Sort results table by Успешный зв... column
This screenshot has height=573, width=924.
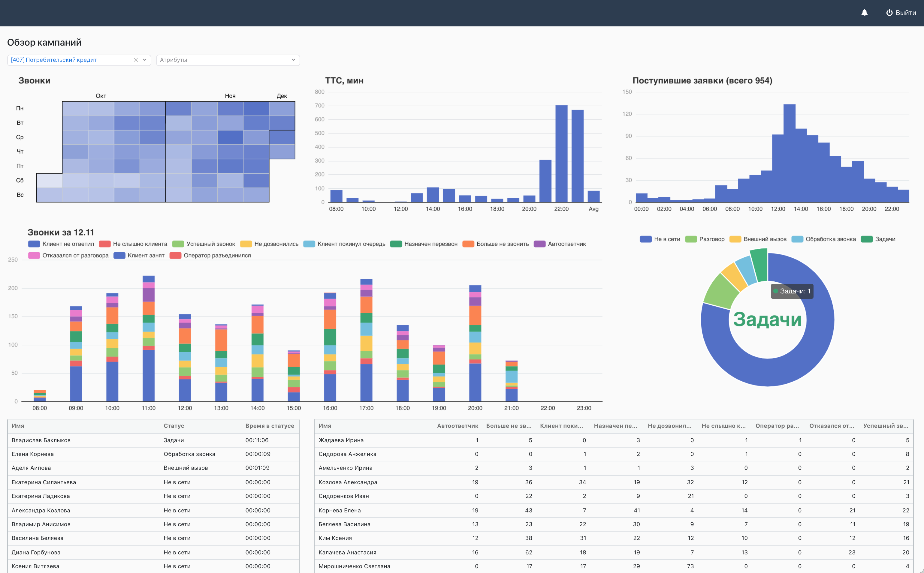pos(886,426)
